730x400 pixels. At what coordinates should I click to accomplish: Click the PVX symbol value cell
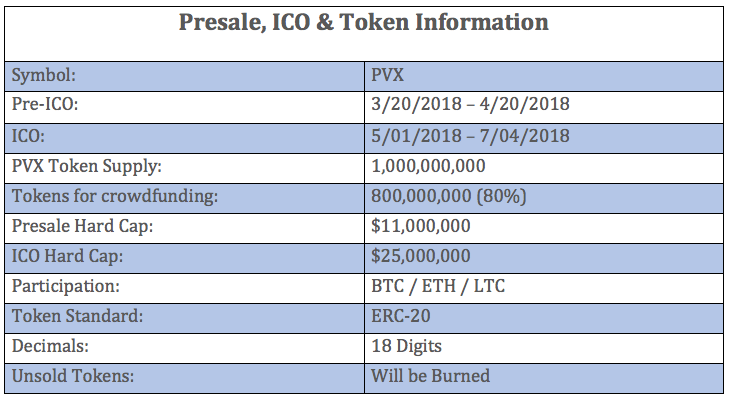pyautogui.click(x=390, y=74)
